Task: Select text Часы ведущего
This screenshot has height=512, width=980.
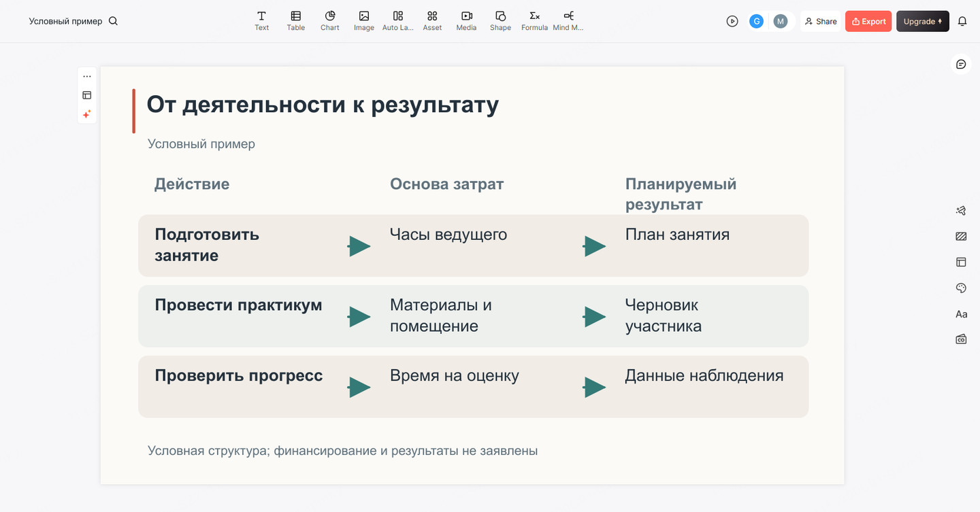Action: (x=448, y=235)
